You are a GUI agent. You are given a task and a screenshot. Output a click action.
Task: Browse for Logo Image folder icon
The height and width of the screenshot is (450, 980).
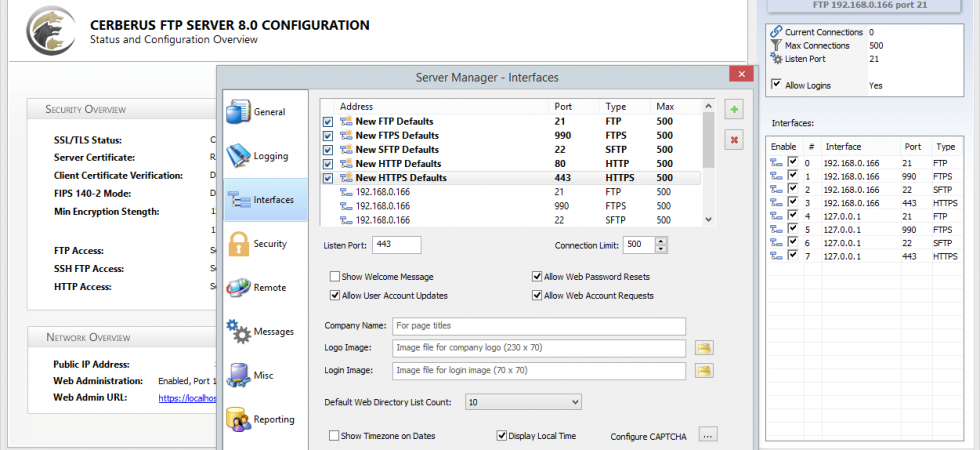[704, 348]
